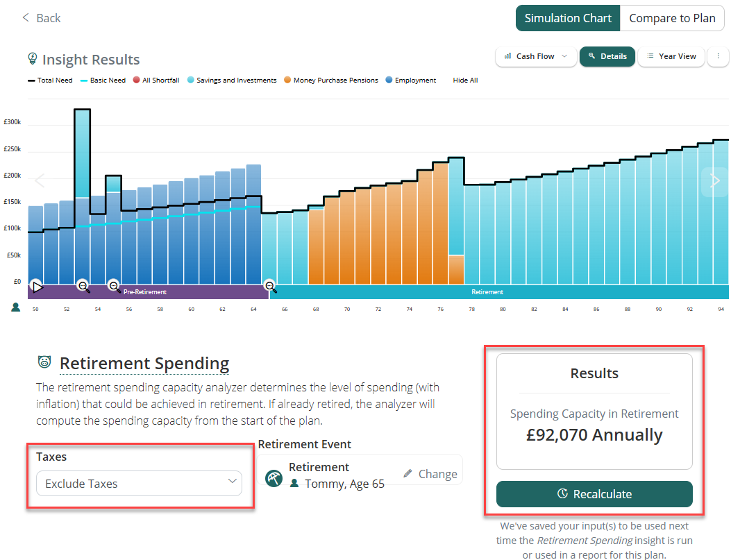The height and width of the screenshot is (560, 731).
Task: Click the magnifier event marker at age 55
Action: [114, 285]
